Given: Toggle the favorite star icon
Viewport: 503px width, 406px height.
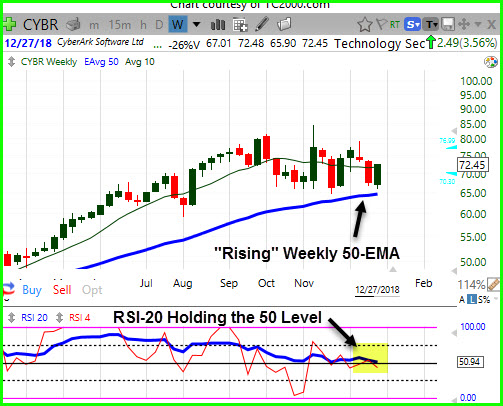Looking at the screenshot, I should pyautogui.click(x=365, y=25).
